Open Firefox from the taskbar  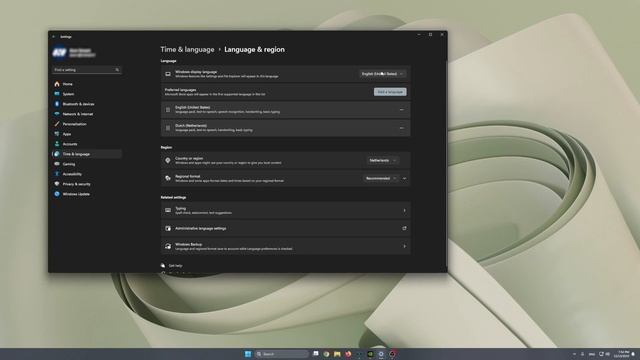(348, 354)
